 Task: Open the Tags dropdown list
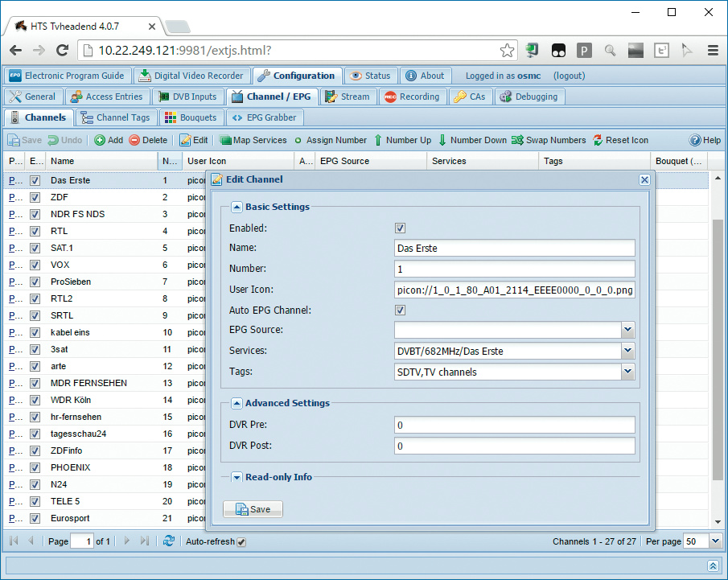pyautogui.click(x=627, y=372)
